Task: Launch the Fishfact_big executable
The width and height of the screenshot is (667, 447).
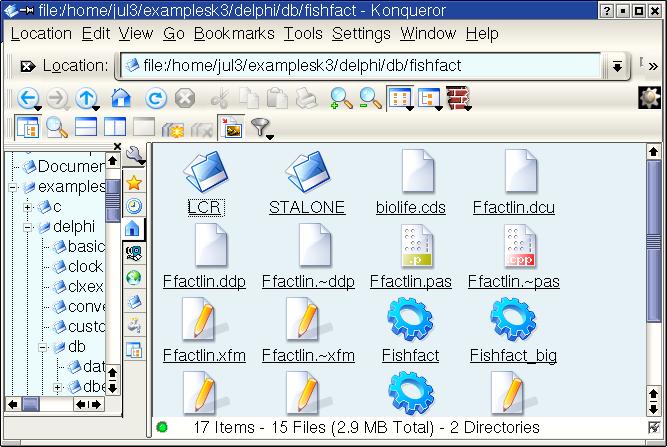Action: point(513,331)
